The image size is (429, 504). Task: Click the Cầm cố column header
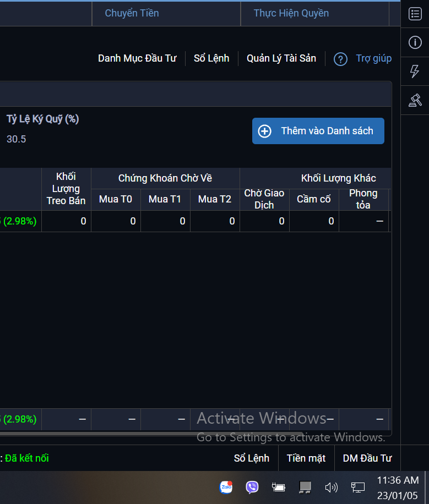pyautogui.click(x=314, y=199)
